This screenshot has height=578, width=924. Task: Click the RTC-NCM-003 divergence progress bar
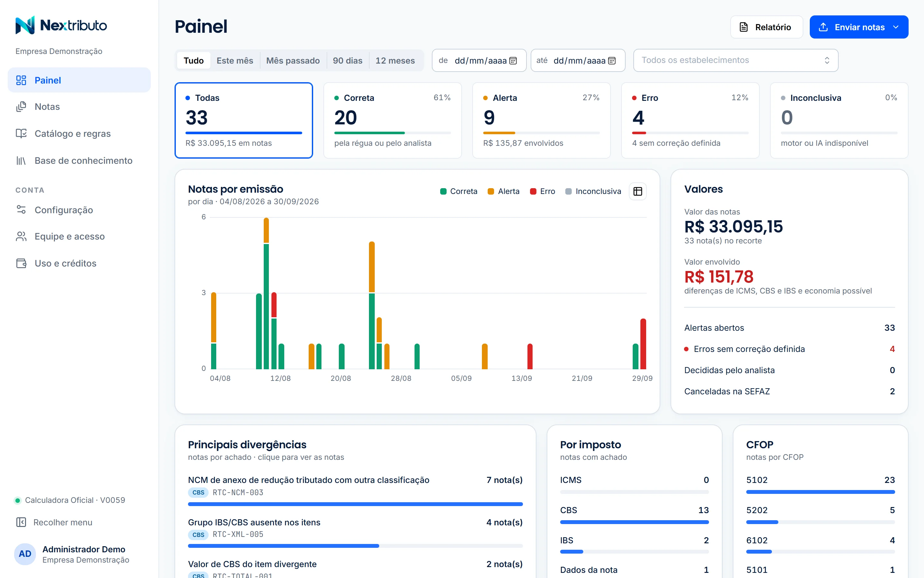[x=355, y=504]
